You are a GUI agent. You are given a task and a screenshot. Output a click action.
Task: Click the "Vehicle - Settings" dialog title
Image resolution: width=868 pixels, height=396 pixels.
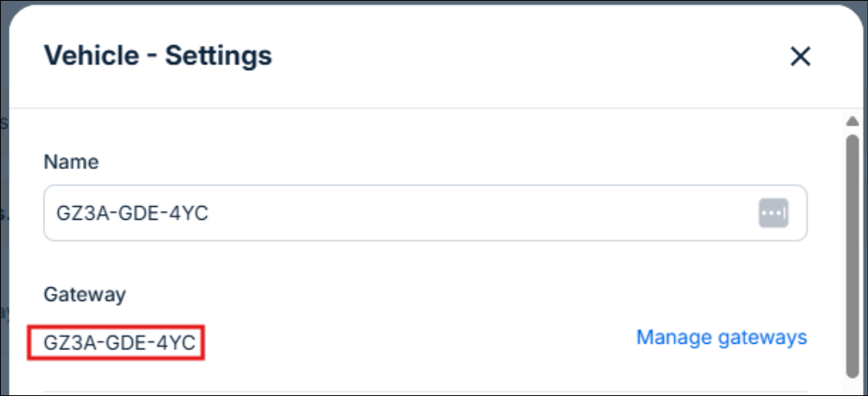(x=158, y=56)
